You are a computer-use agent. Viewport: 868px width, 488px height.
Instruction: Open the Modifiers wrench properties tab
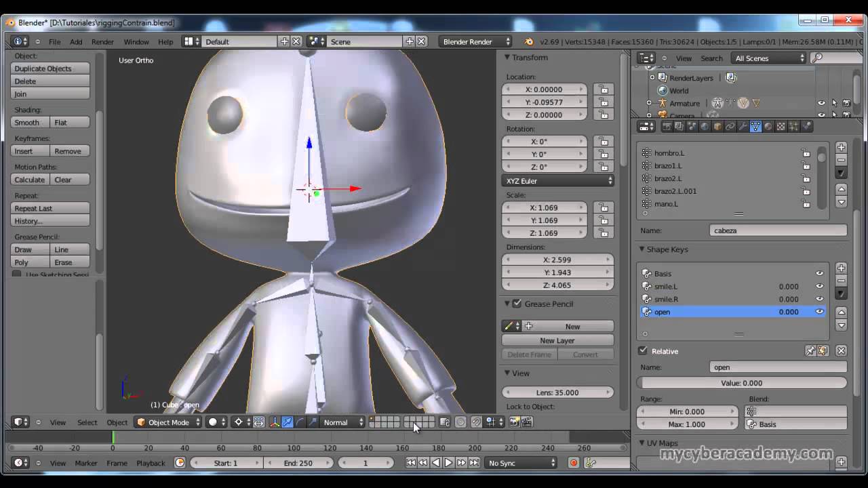743,126
